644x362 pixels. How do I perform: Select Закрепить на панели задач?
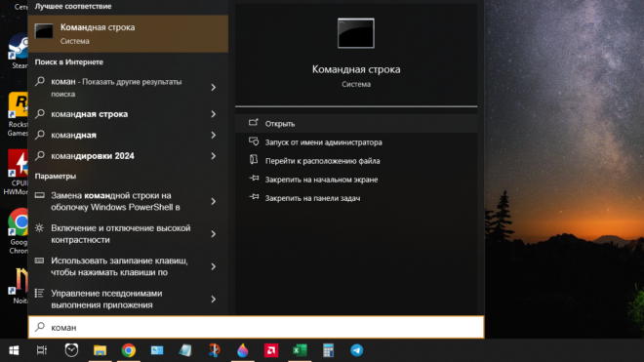(x=356, y=198)
